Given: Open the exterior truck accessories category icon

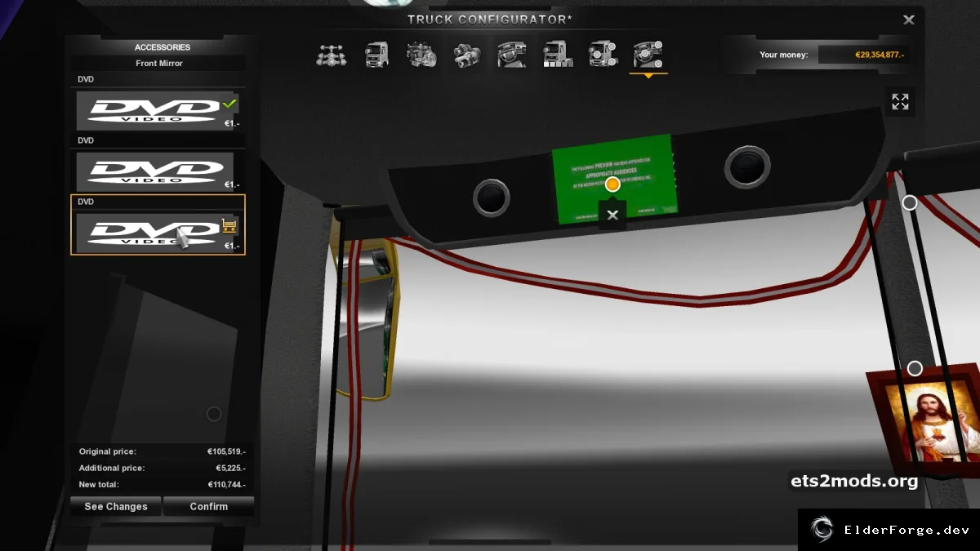Looking at the screenshot, I should point(603,56).
